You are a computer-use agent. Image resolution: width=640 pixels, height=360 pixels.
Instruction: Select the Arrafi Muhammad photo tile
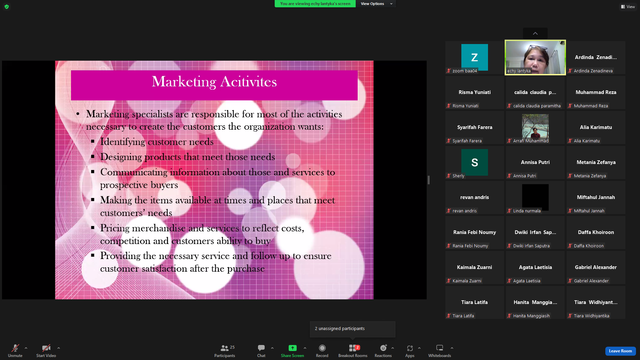click(x=535, y=128)
